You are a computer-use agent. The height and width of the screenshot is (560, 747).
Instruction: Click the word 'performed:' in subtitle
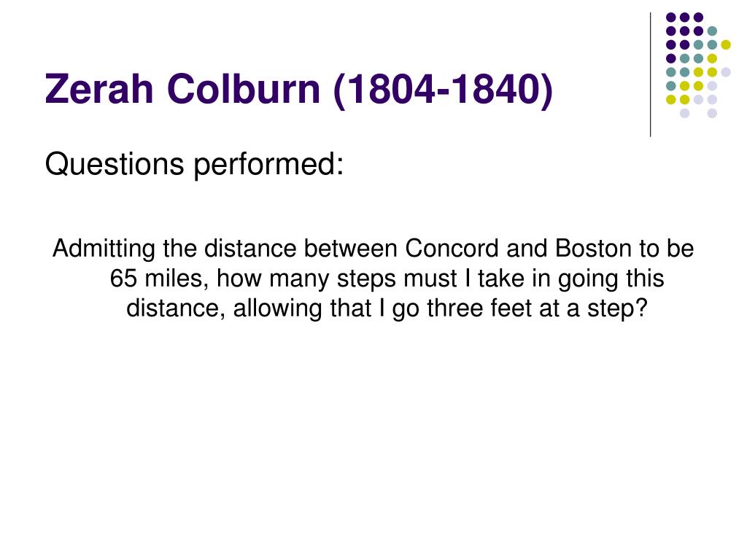268,166
